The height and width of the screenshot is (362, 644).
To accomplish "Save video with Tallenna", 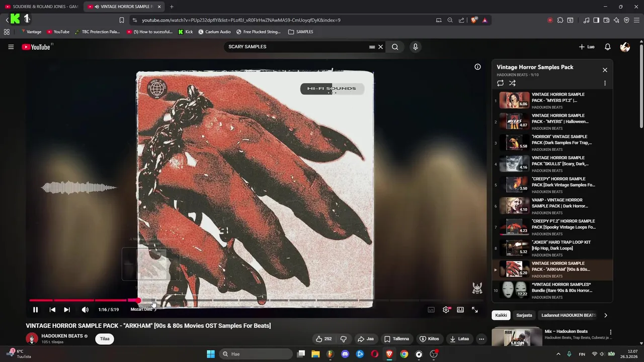I will click(x=396, y=339).
